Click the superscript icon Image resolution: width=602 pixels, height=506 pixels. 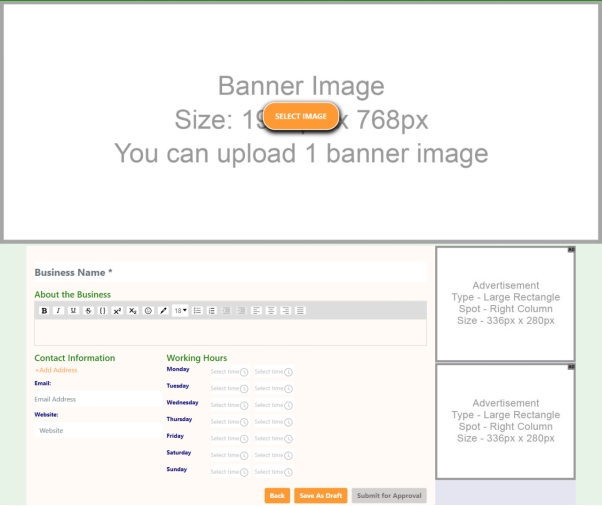click(x=117, y=311)
